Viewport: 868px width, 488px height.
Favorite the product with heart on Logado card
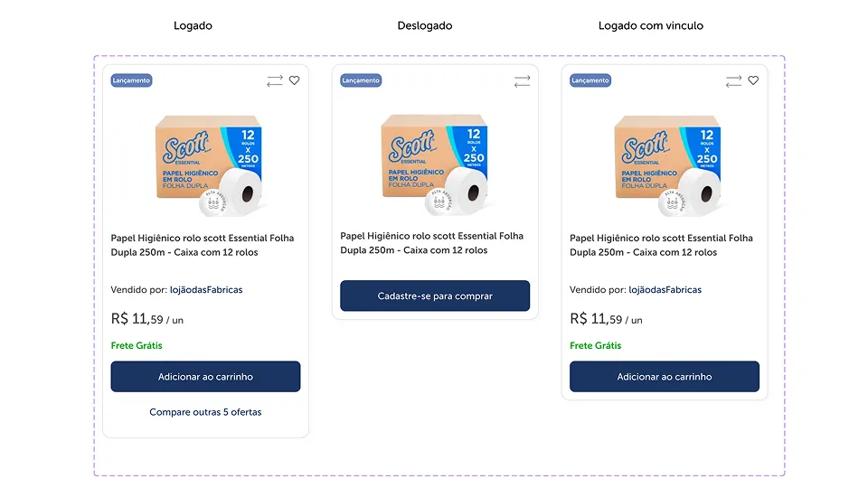click(295, 80)
